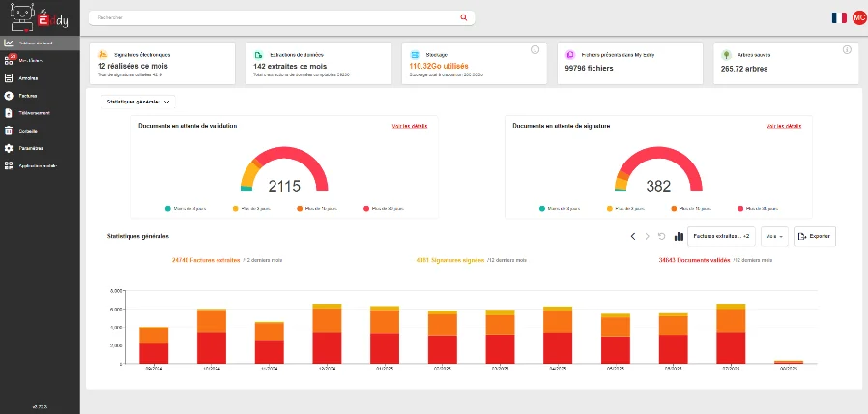868x414 pixels.
Task: Open the French flag language selector
Action: point(838,17)
